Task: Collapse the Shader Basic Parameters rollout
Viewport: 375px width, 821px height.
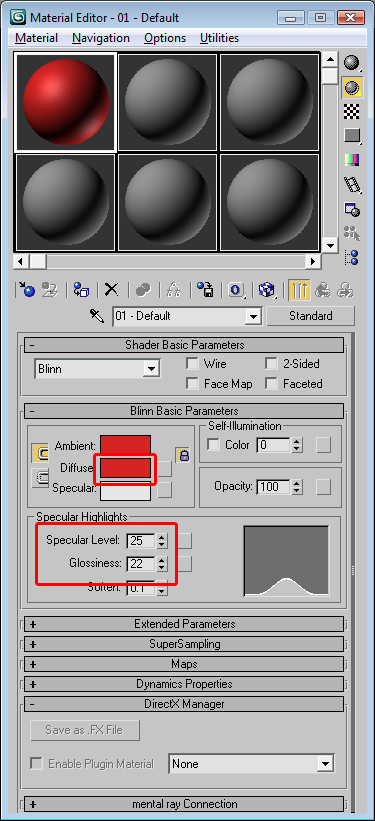Action: [x=184, y=345]
